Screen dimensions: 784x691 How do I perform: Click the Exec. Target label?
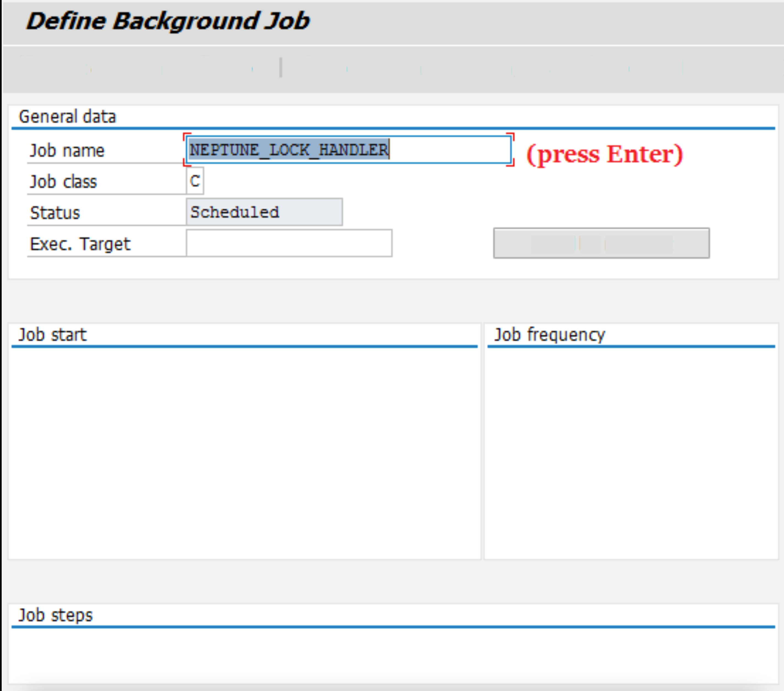click(x=80, y=244)
